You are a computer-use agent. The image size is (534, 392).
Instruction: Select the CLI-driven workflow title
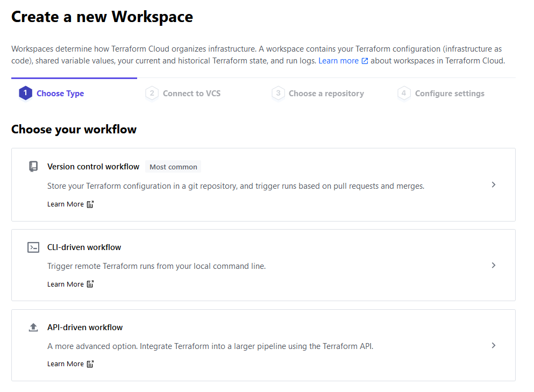(x=84, y=247)
